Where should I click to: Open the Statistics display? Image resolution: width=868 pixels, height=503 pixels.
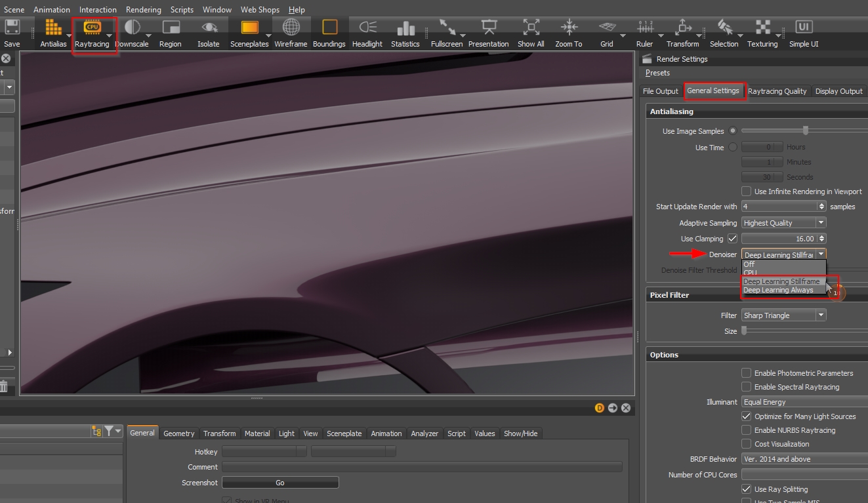point(405,28)
